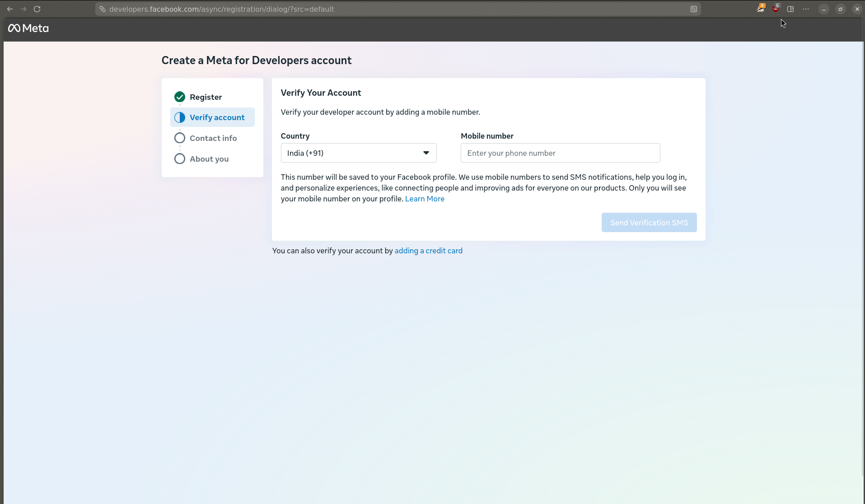Click the Meta logo
Viewport: 865px width, 504px height.
pos(28,28)
